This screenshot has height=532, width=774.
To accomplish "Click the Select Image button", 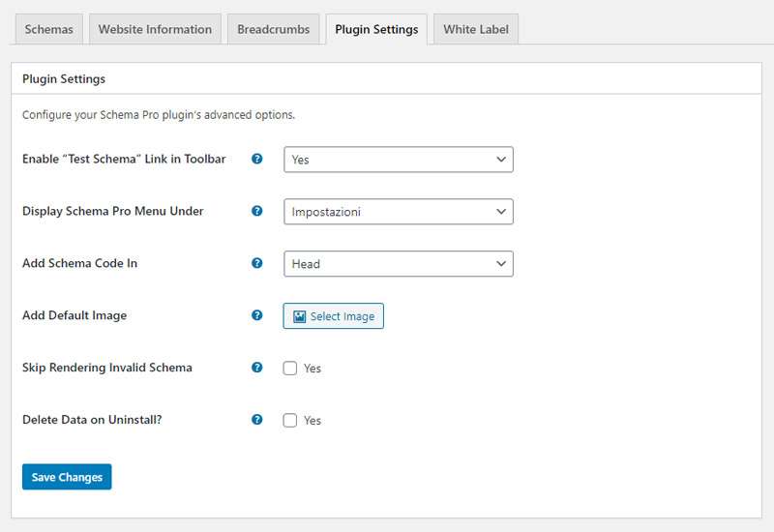I will 333,316.
